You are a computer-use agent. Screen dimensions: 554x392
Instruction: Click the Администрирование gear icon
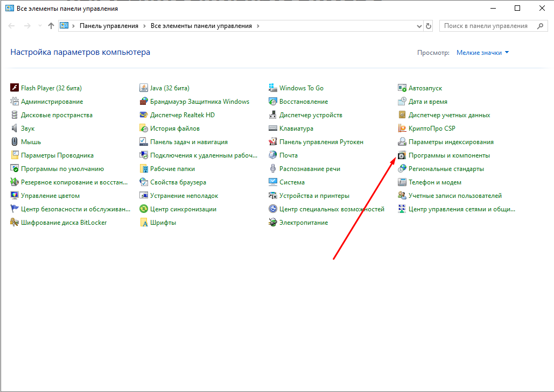(x=15, y=101)
